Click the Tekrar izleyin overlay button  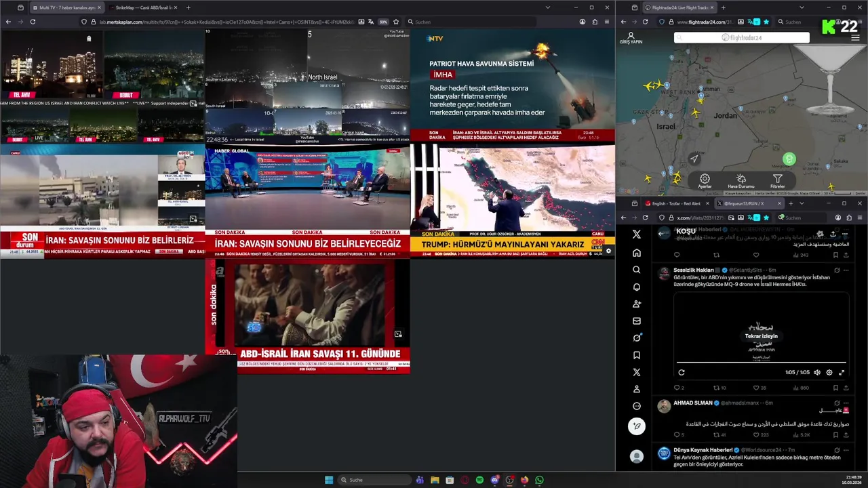click(x=761, y=336)
